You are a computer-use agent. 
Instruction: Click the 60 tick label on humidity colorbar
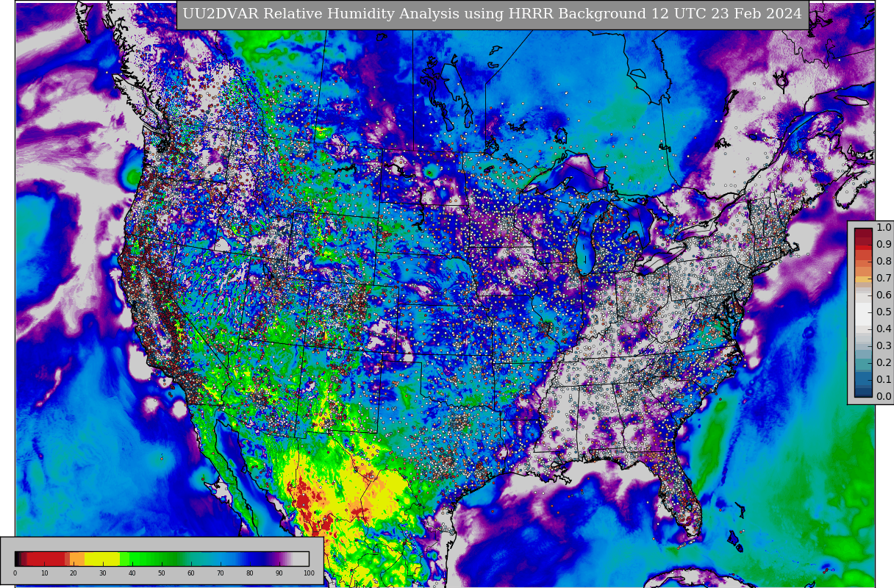coord(191,573)
